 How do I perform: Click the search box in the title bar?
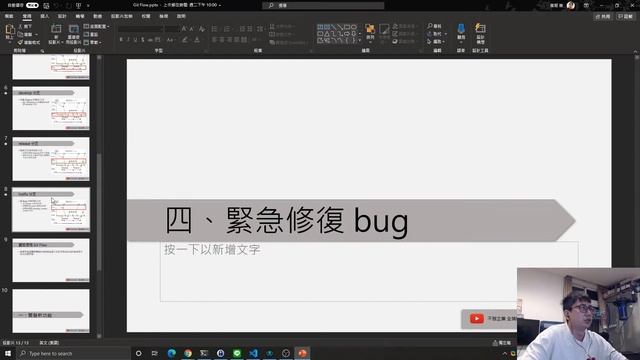(x=323, y=5)
